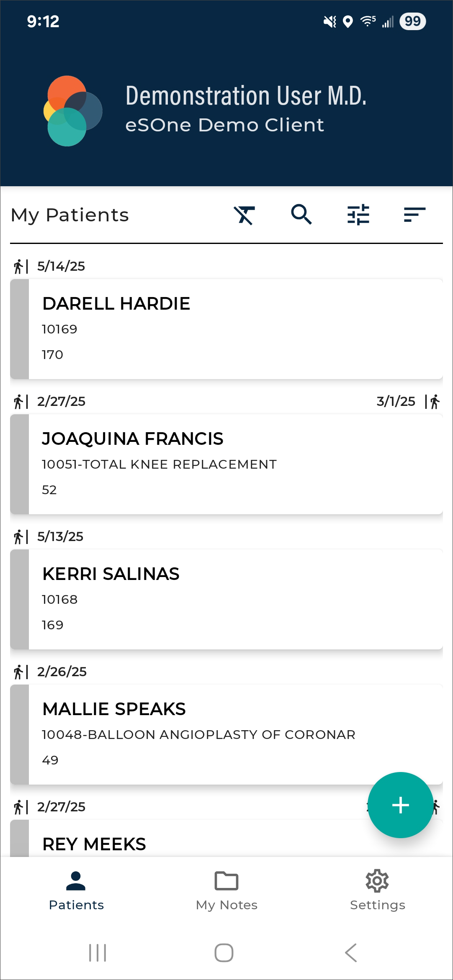Open patient search magnifier
Viewport: 453px width, 980px height.
point(301,215)
